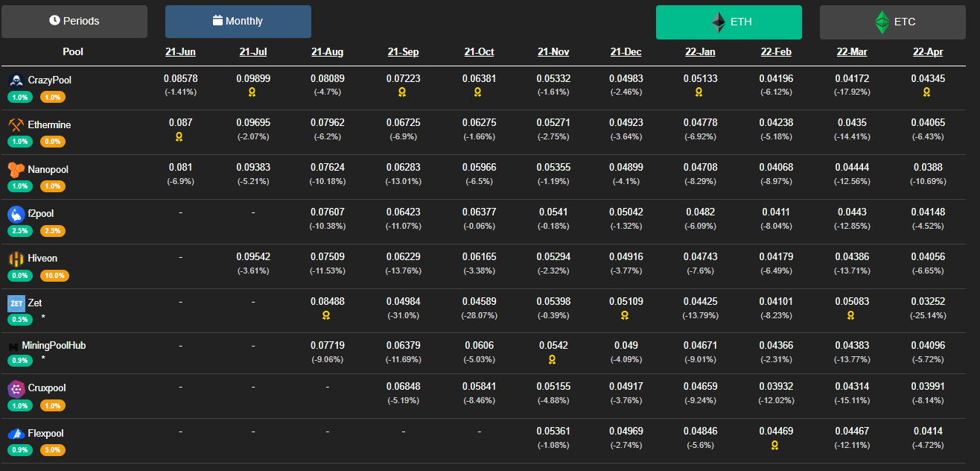
Task: Click the Flexpool blue logo icon
Action: pyautogui.click(x=16, y=433)
